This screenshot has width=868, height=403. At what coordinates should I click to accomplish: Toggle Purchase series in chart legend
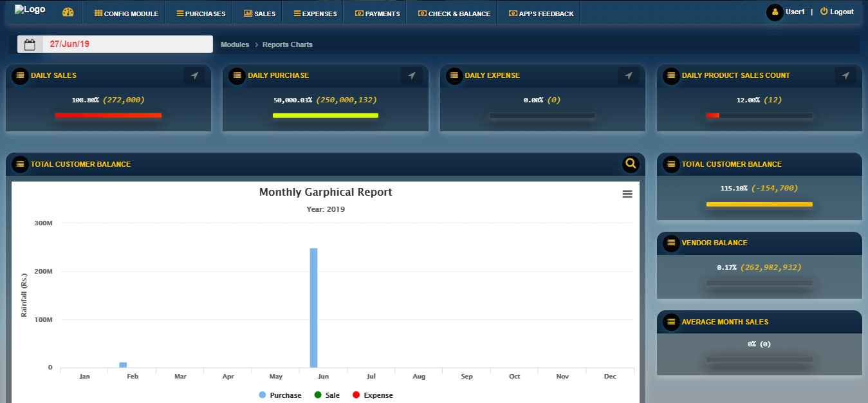[280, 395]
